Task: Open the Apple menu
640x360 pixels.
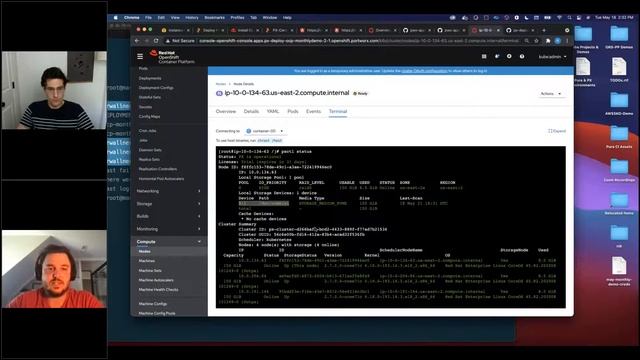Action: pos(116,18)
